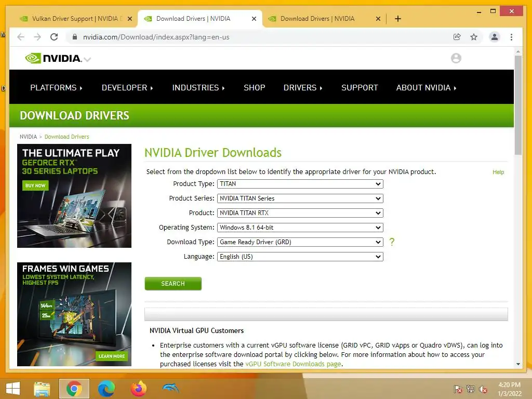Open the Chrome three-dot menu
The height and width of the screenshot is (399, 532).
511,37
